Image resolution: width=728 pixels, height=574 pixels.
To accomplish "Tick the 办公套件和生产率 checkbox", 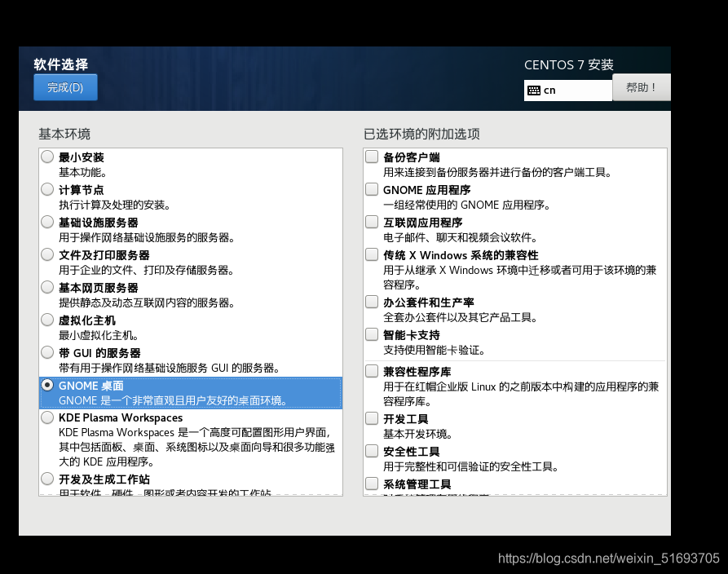I will (x=372, y=302).
